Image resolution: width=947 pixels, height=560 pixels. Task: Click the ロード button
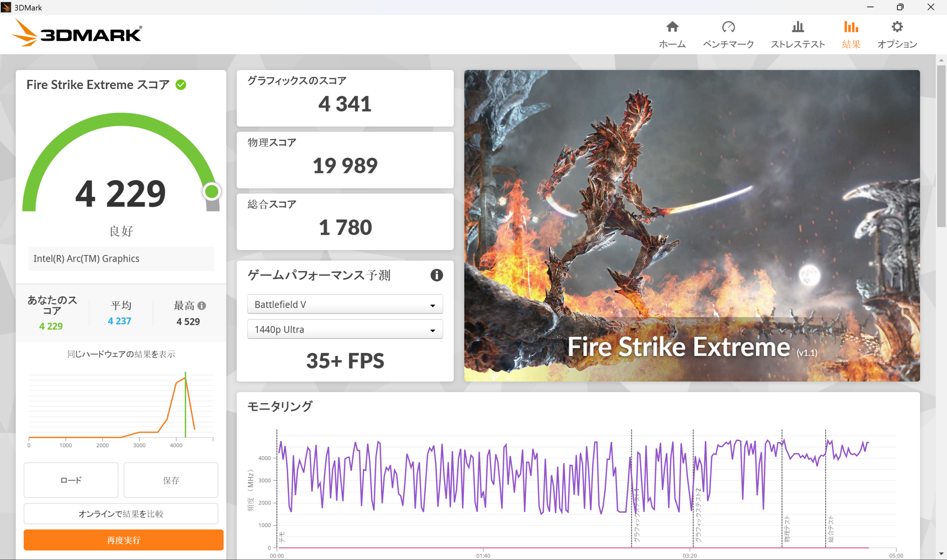point(71,480)
